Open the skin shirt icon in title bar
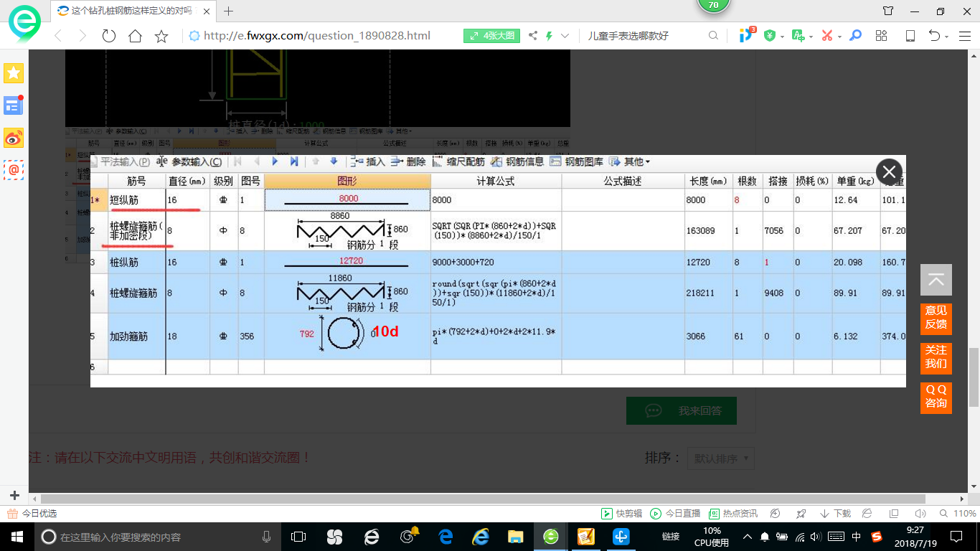The width and height of the screenshot is (980, 551). (x=888, y=11)
